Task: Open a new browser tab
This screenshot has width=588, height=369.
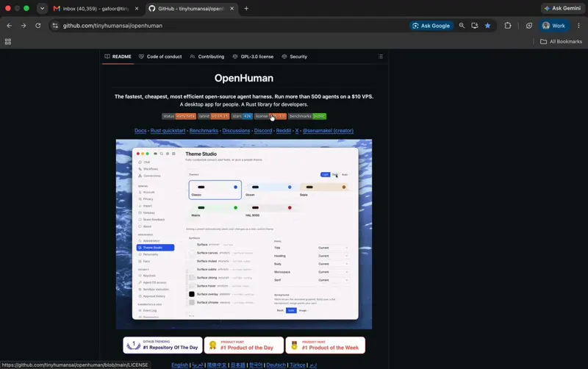Action: [x=246, y=8]
